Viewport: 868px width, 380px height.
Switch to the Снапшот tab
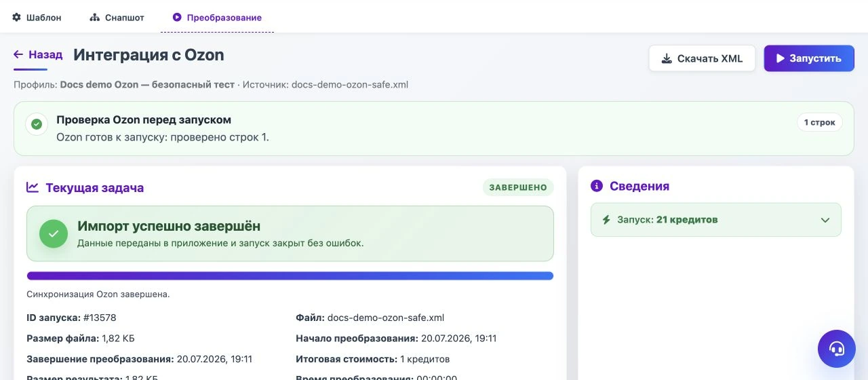117,18
